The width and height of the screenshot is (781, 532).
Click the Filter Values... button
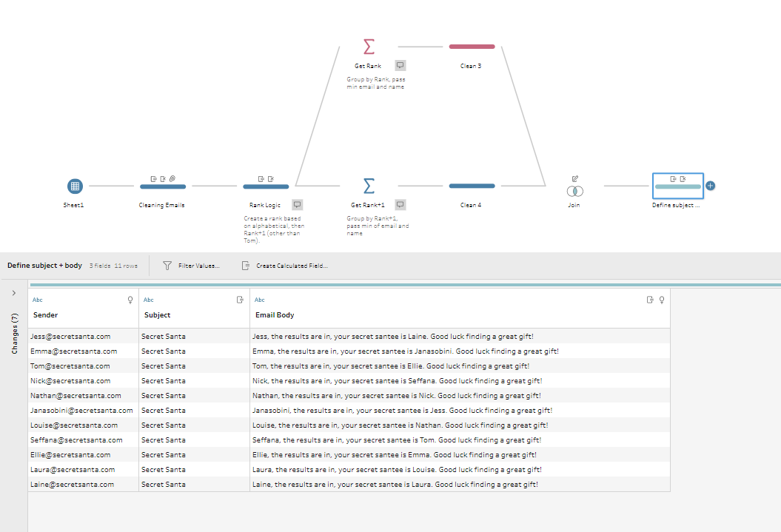pyautogui.click(x=191, y=266)
